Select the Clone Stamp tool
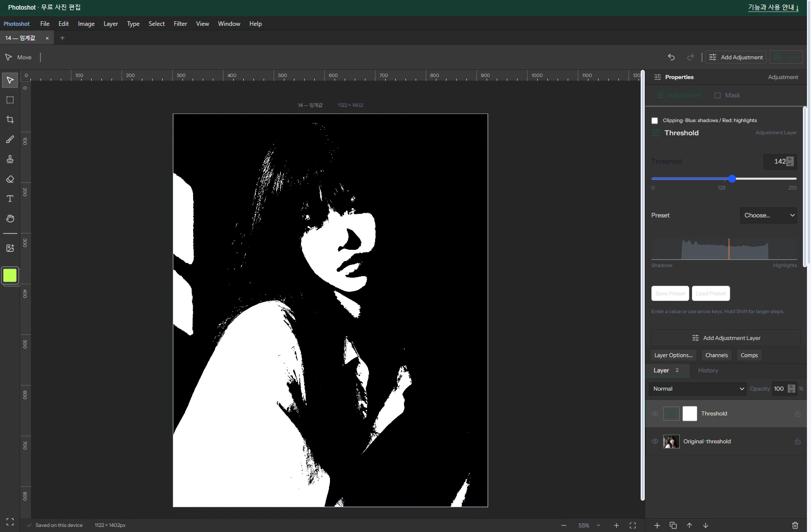Viewport: 811px width, 532px height. tap(10, 159)
